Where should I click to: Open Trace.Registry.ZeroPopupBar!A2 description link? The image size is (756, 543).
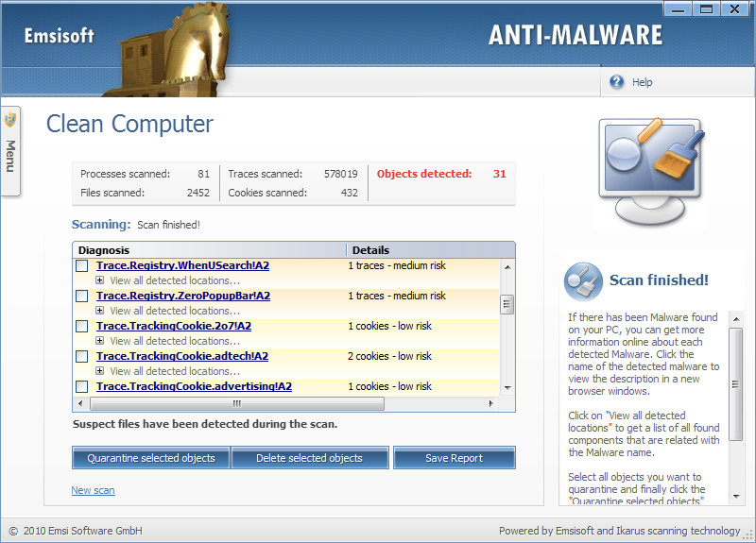pyautogui.click(x=183, y=296)
